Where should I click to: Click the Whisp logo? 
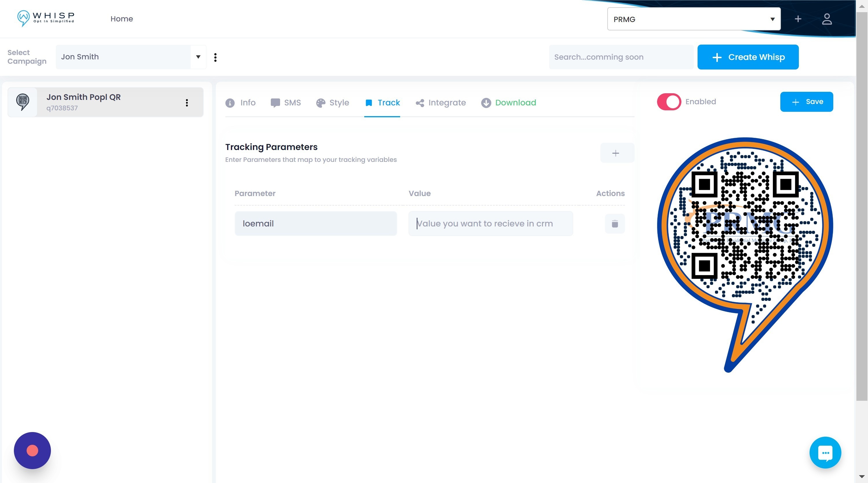click(x=46, y=18)
